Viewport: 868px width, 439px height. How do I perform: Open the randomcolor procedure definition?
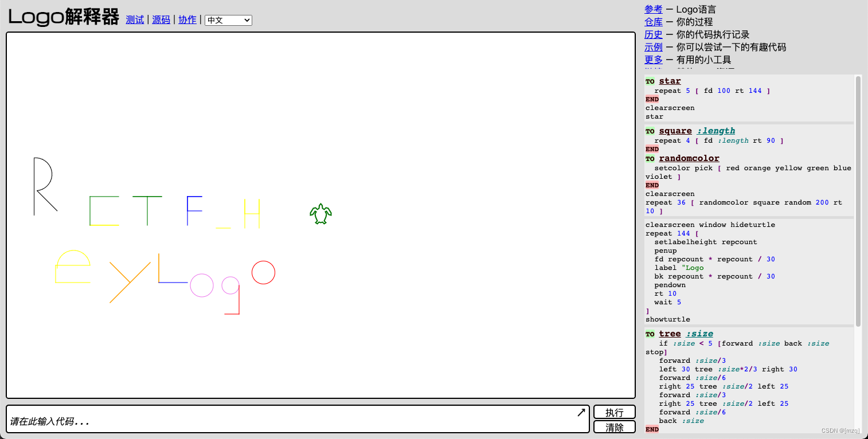coord(689,158)
